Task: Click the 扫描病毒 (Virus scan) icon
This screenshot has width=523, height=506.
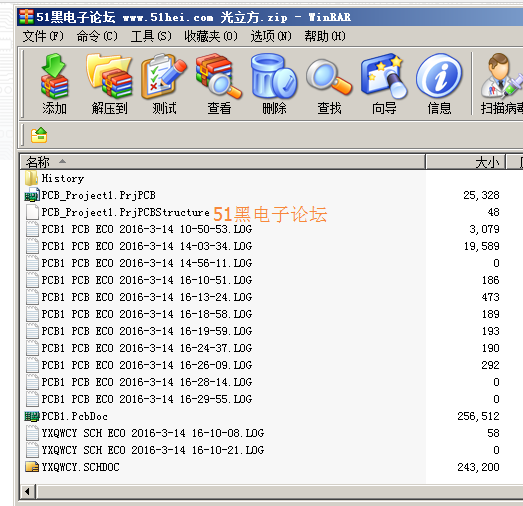Action: tap(501, 76)
